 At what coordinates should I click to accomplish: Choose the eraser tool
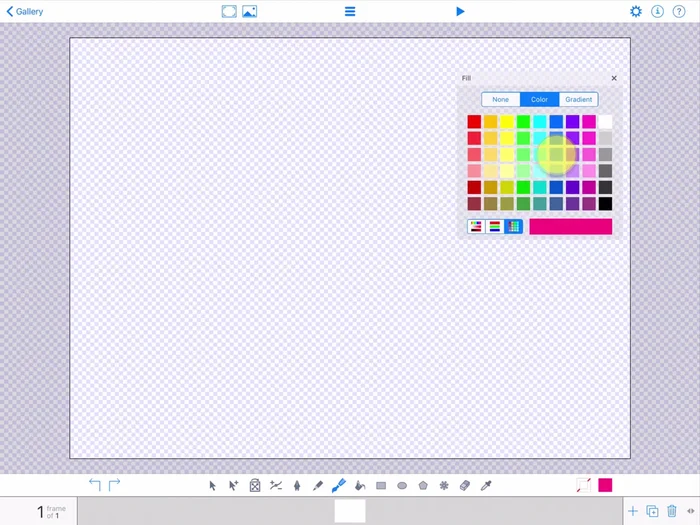(464, 485)
